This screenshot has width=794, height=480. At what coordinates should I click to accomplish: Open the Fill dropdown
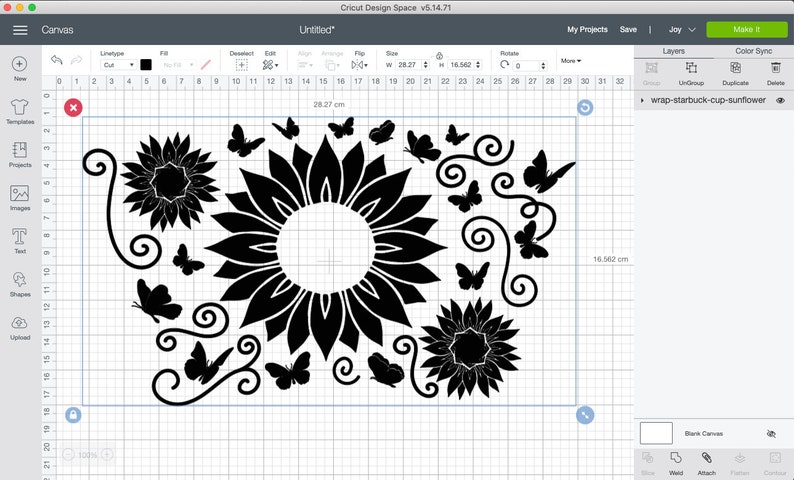click(x=178, y=65)
